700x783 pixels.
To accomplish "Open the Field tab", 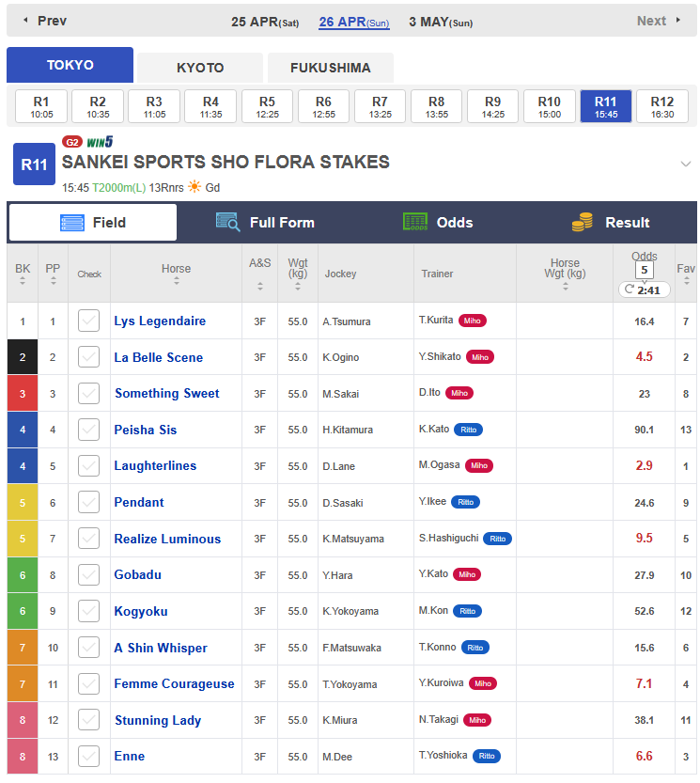I will 93,223.
